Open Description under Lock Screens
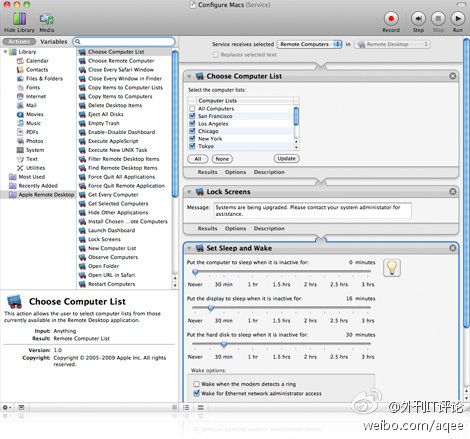470x439 pixels. [269, 228]
